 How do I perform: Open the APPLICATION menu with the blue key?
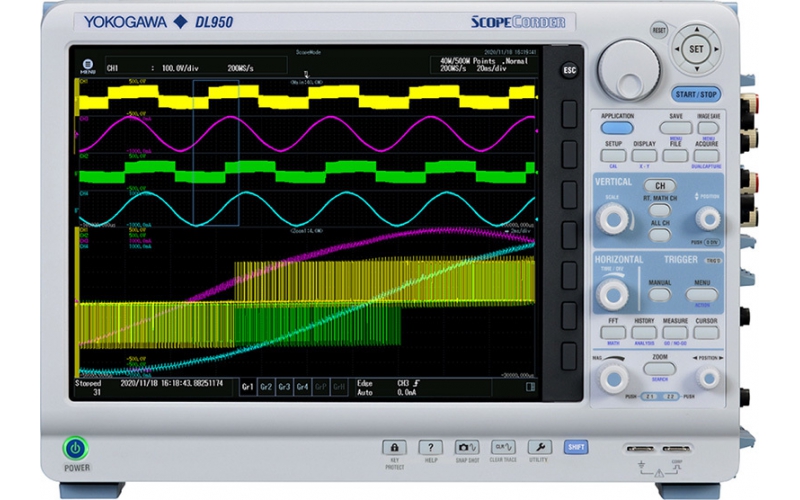(x=617, y=128)
